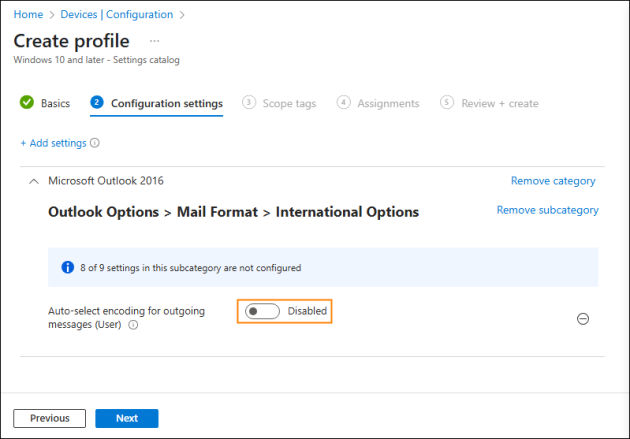Remove the Auto-select encoding setting via minus icon
This screenshot has height=439, width=630.
click(583, 319)
